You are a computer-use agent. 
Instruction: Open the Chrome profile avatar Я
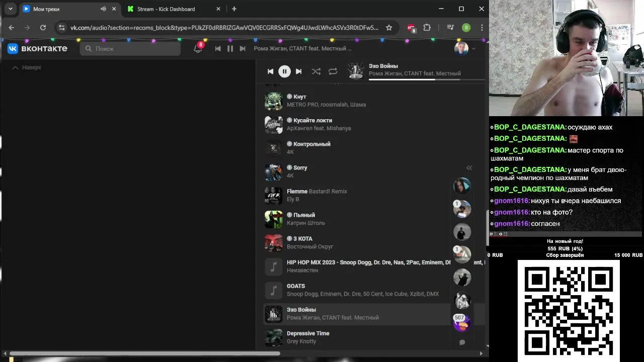pos(466,28)
